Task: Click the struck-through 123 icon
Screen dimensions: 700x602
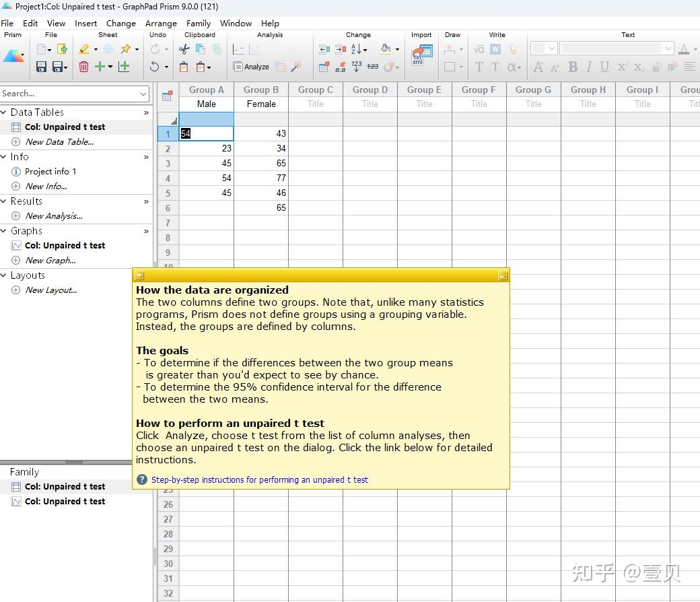Action: (x=373, y=67)
